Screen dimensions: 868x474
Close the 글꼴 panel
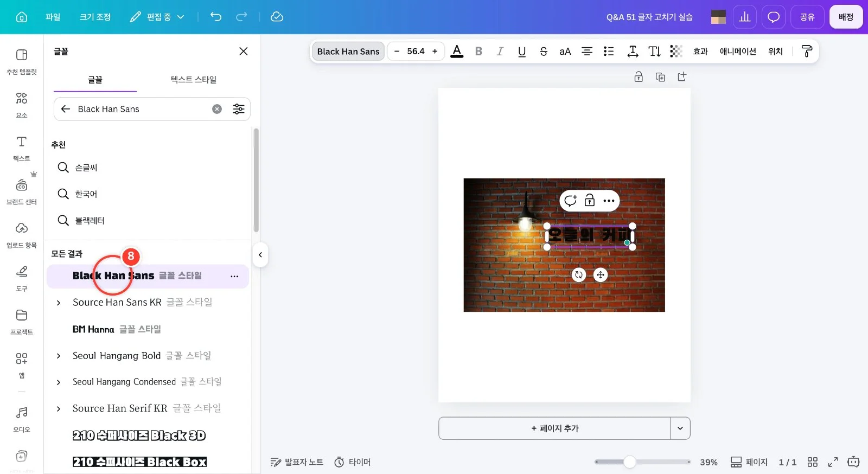(x=244, y=52)
